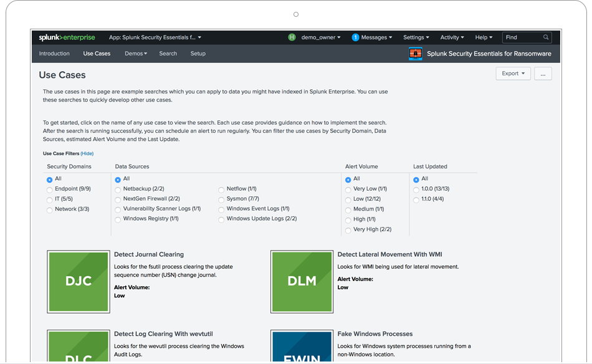Open the demo_owner user menu
Viewport: 592px width, 364px height.
click(x=320, y=37)
